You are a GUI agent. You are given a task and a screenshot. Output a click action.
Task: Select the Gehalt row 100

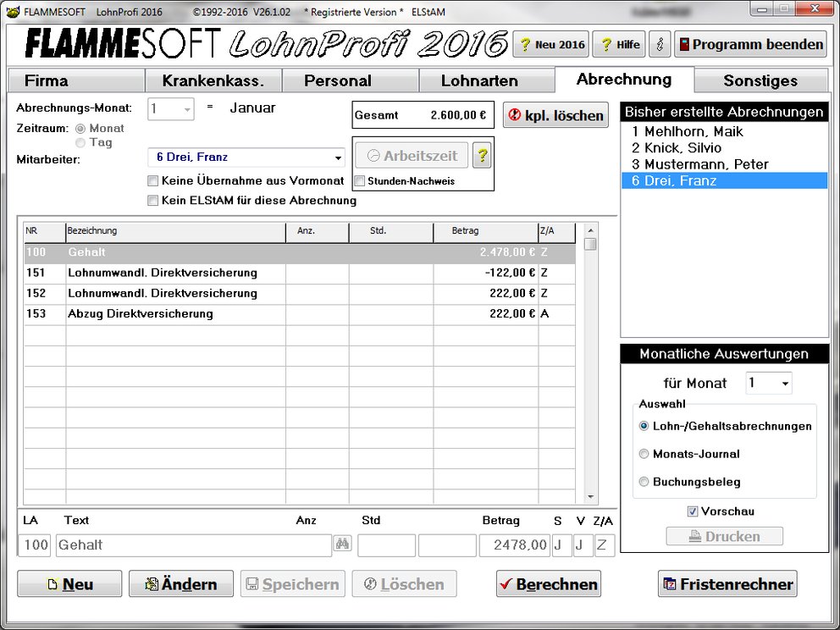pyautogui.click(x=300, y=252)
